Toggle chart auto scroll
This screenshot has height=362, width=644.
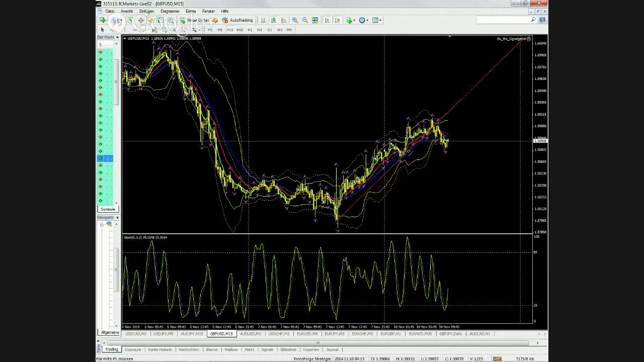coord(328,20)
